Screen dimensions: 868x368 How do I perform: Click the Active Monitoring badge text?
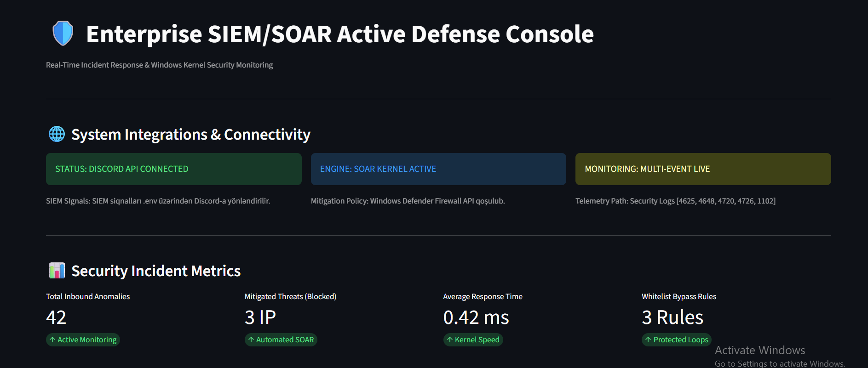[87, 340]
